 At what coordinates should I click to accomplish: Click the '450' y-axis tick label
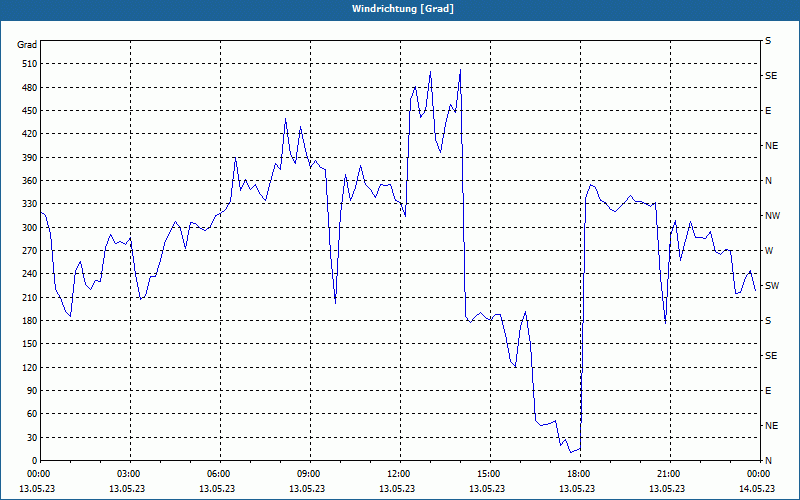[30, 111]
